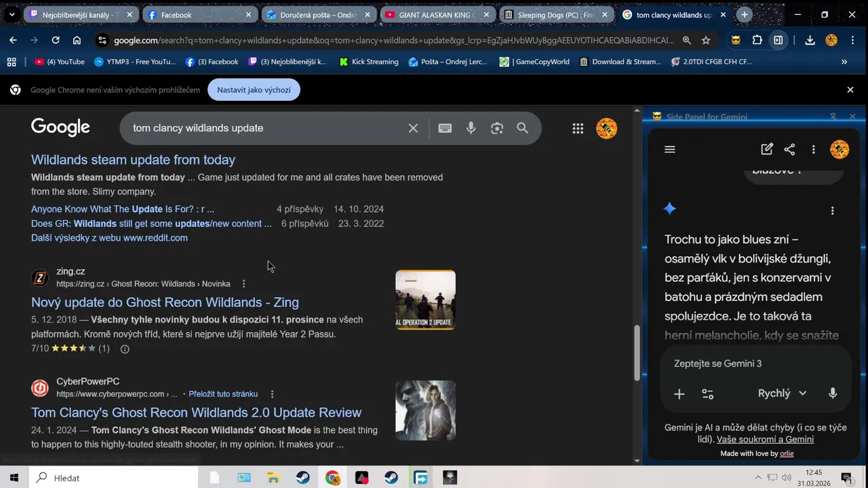Screen dimensions: 868x488
Task: Search by image with Google Lens
Action: click(497, 128)
